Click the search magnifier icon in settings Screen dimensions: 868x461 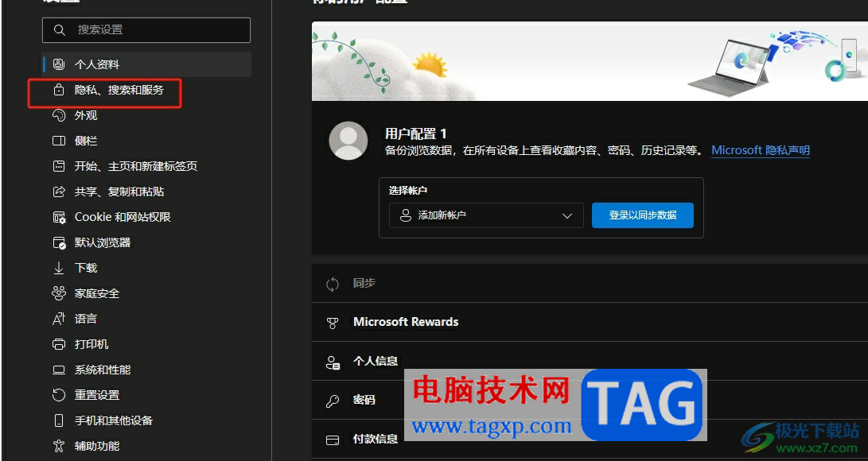[x=59, y=30]
